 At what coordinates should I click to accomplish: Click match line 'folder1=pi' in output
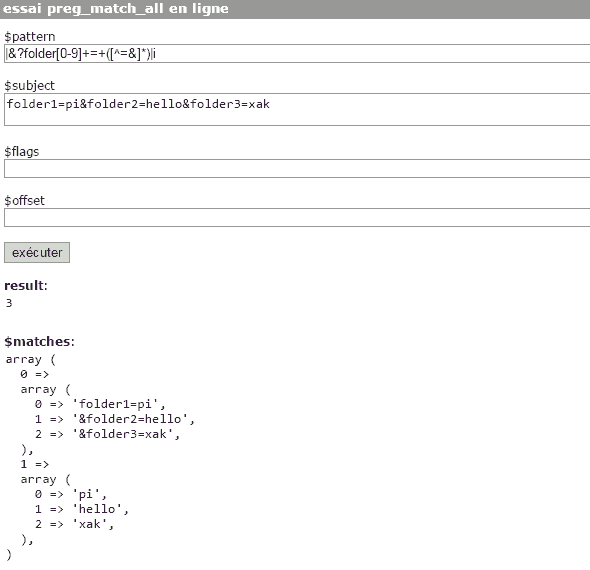[x=100, y=404]
